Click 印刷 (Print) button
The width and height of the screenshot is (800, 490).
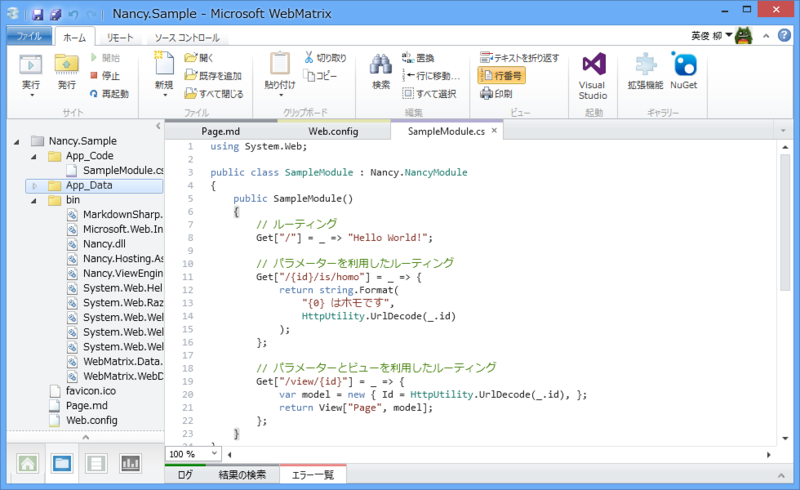coord(496,93)
